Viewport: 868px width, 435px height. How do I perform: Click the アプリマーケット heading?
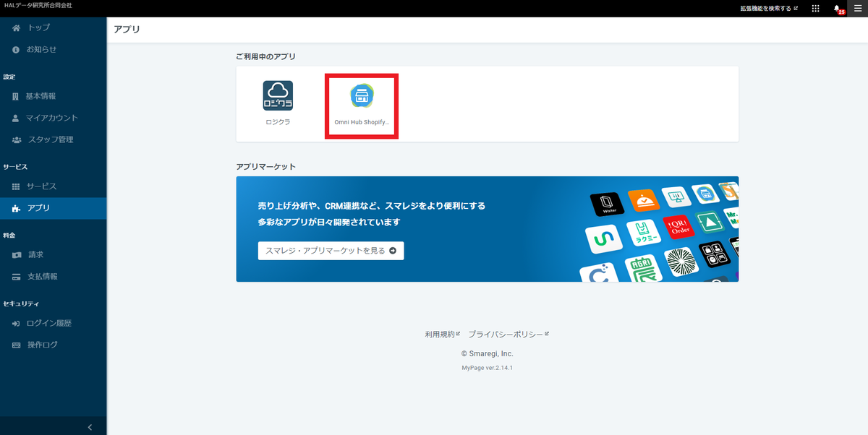pos(266,167)
